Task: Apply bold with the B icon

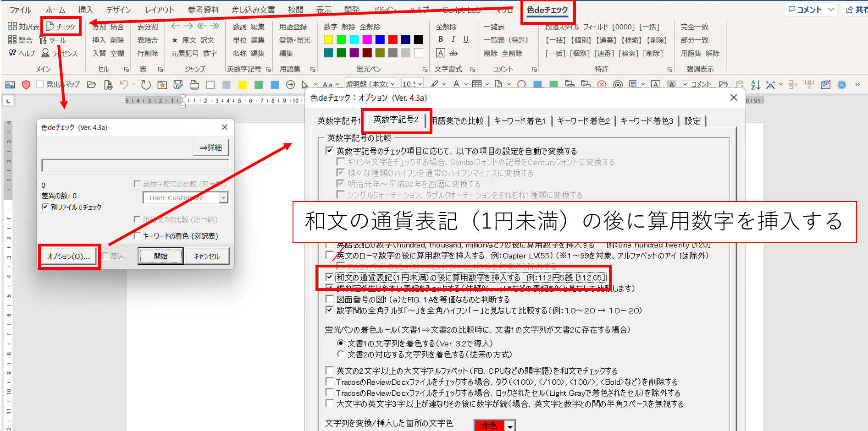Action: coord(441,39)
